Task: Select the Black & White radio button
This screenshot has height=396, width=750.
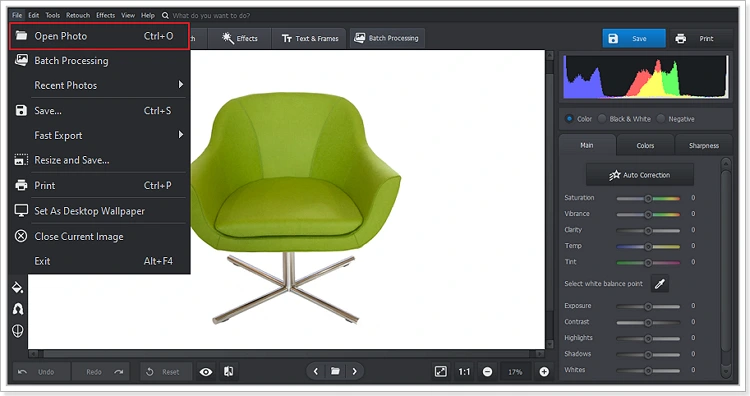Action: click(x=602, y=119)
